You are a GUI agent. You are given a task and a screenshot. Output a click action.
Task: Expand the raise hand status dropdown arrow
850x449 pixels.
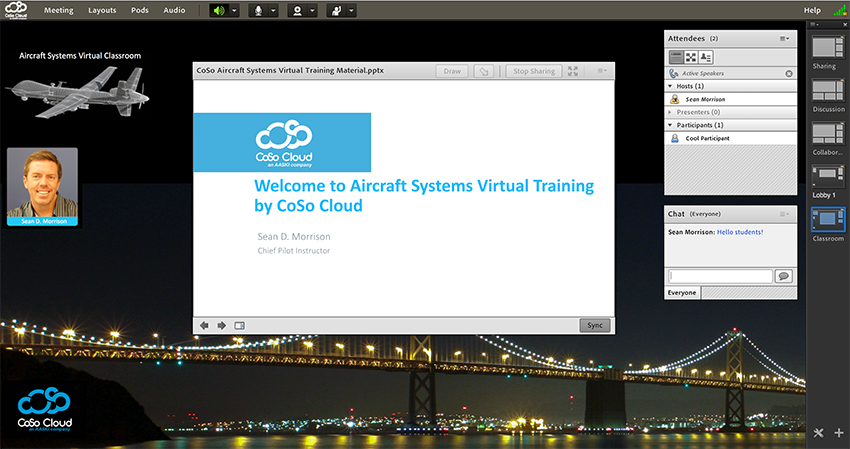coord(351,10)
